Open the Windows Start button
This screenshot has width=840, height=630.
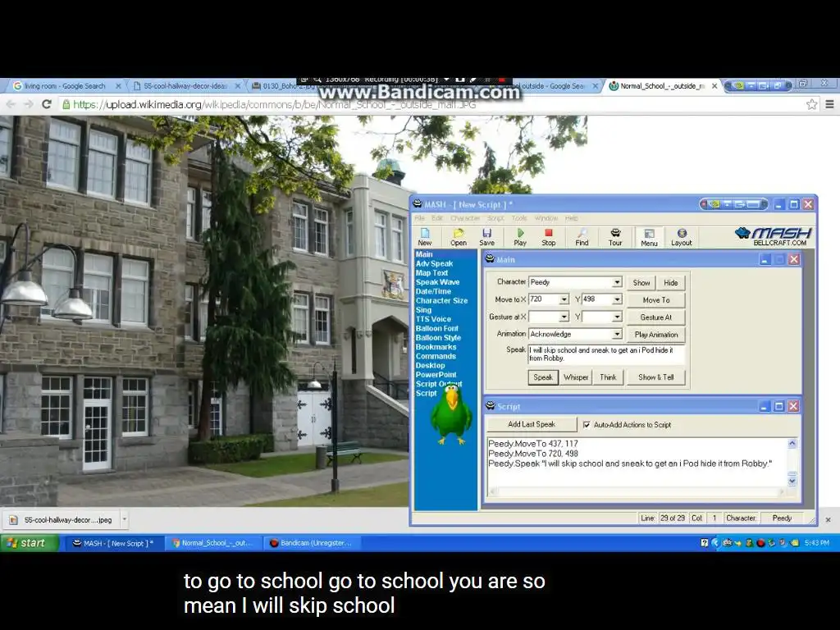point(30,543)
